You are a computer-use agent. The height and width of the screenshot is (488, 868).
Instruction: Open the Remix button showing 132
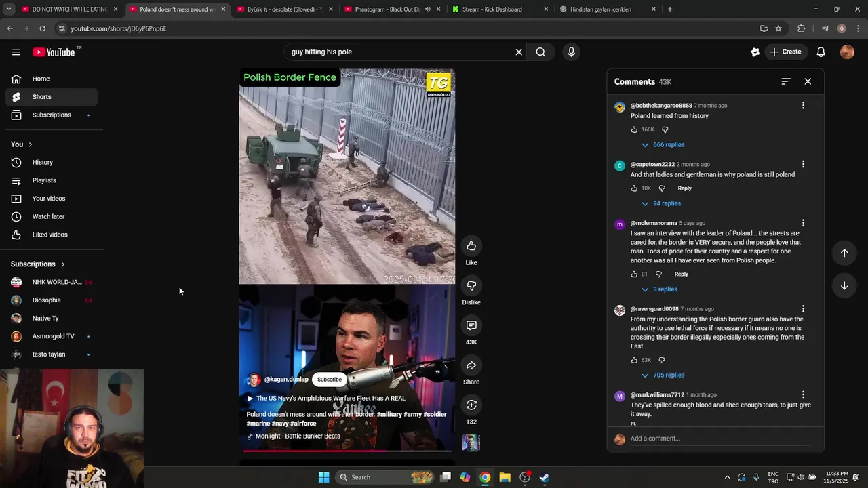tap(471, 405)
